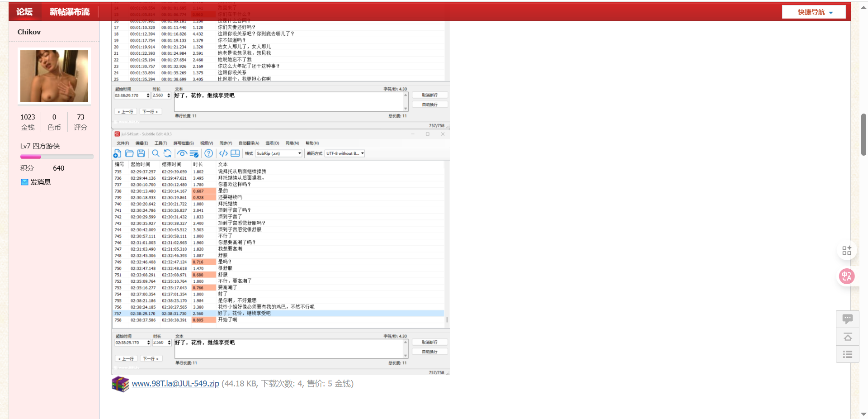Image resolution: width=868 pixels, height=419 pixels.
Task: Click the 73 评分 stat in the sidebar
Action: [x=80, y=122]
